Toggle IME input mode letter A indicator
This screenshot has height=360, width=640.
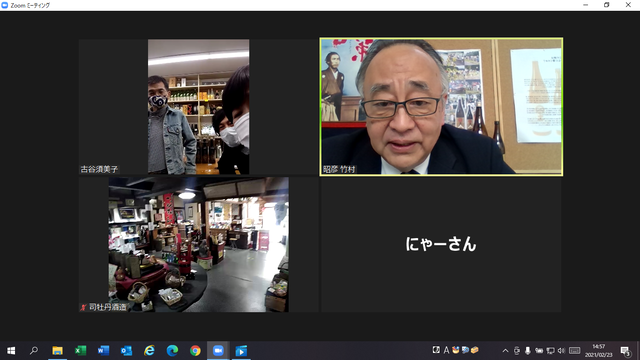(446, 350)
